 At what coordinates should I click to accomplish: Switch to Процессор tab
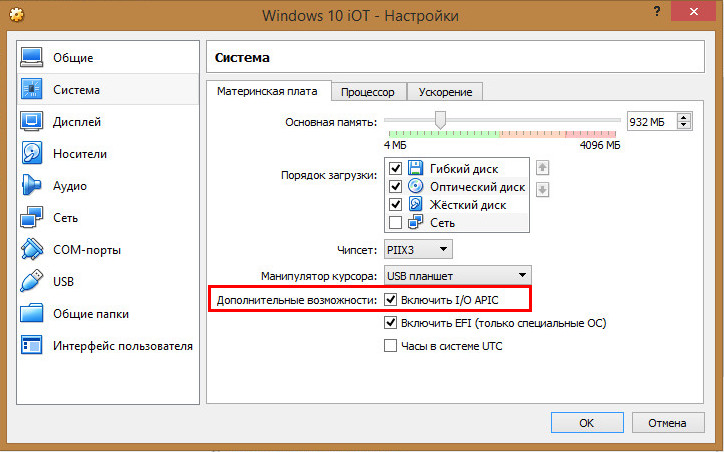368,92
